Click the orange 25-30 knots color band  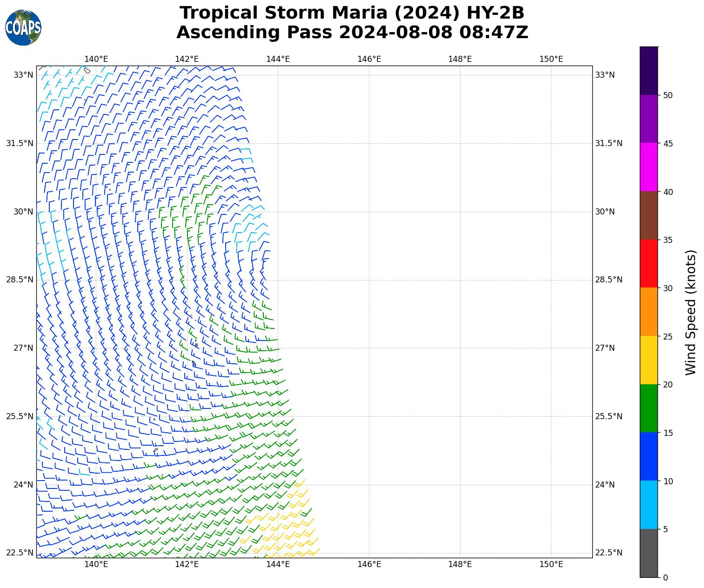pos(649,312)
